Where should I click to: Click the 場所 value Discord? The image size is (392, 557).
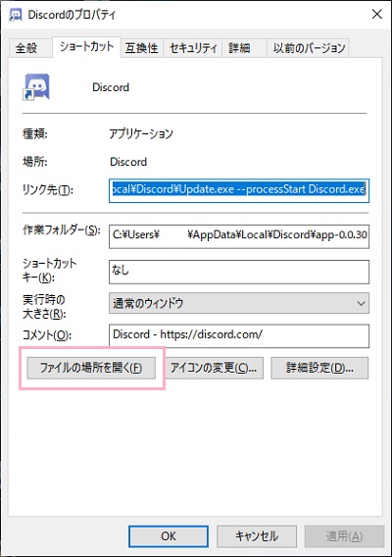pyautogui.click(x=128, y=162)
